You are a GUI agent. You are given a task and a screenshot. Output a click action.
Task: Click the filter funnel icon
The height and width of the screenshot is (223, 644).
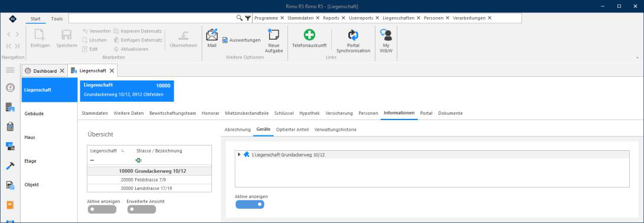[x=248, y=18]
